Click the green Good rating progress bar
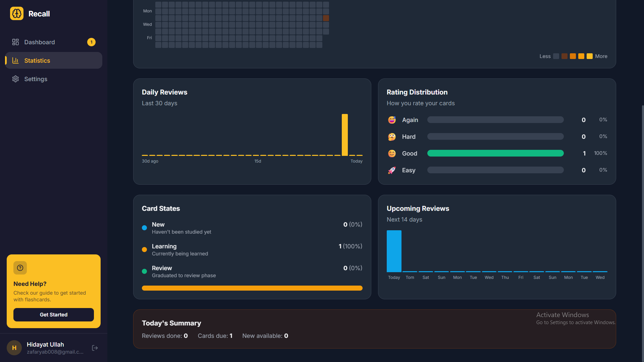 tap(495, 153)
